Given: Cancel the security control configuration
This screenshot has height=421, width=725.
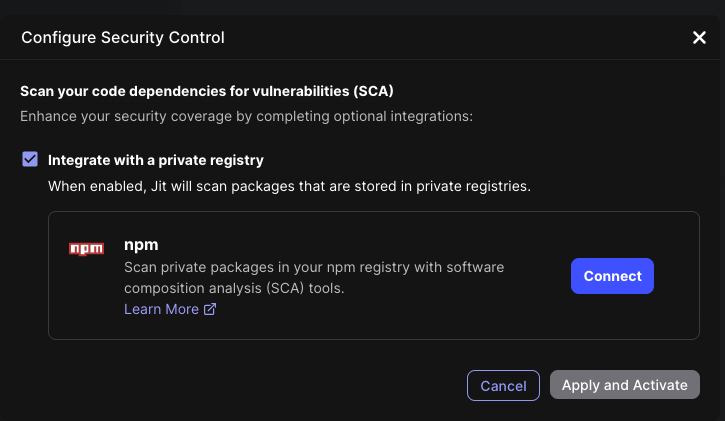Looking at the screenshot, I should (x=503, y=385).
